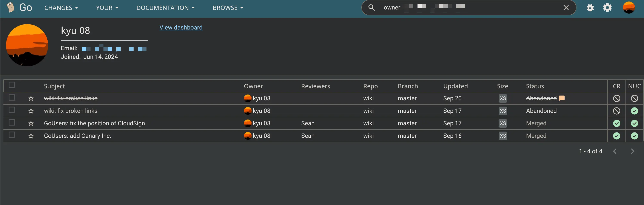The height and width of the screenshot is (205, 644).
Task: Star the first 'wiki: fix broken links' change
Action: [31, 98]
